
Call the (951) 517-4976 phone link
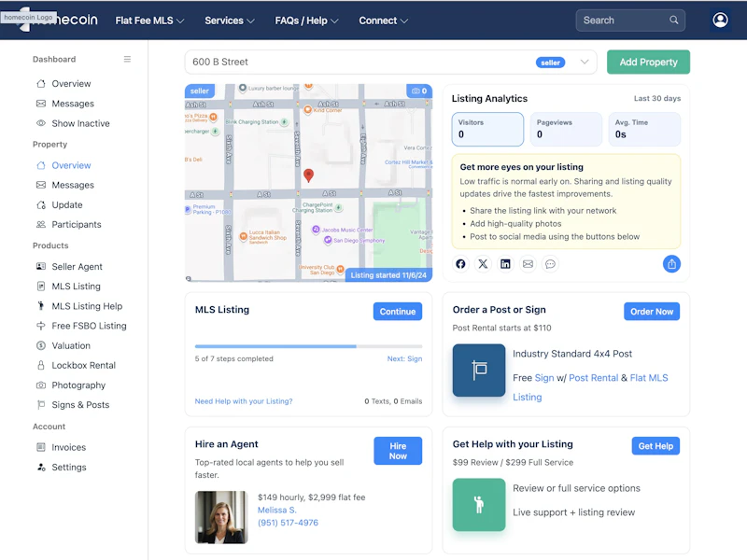tap(288, 523)
